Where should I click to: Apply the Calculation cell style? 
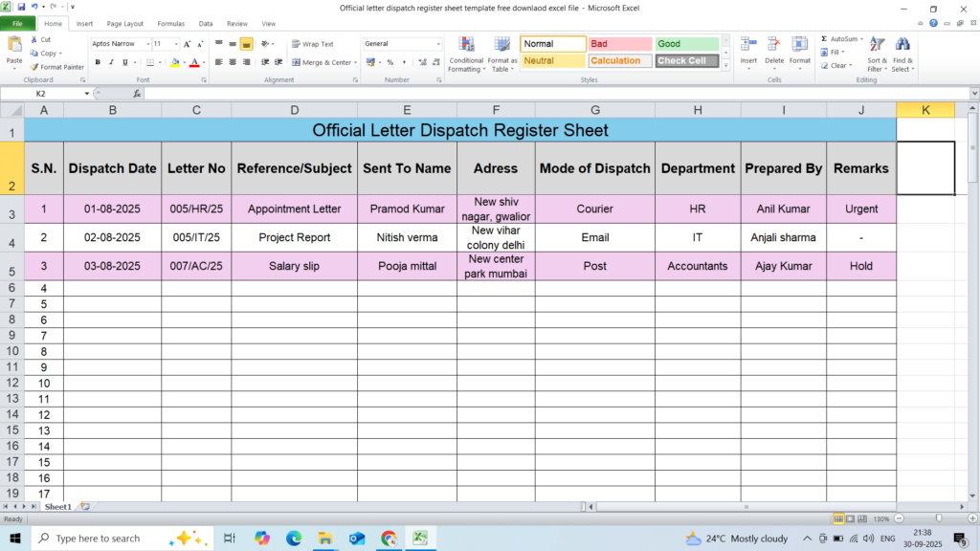[x=619, y=60]
